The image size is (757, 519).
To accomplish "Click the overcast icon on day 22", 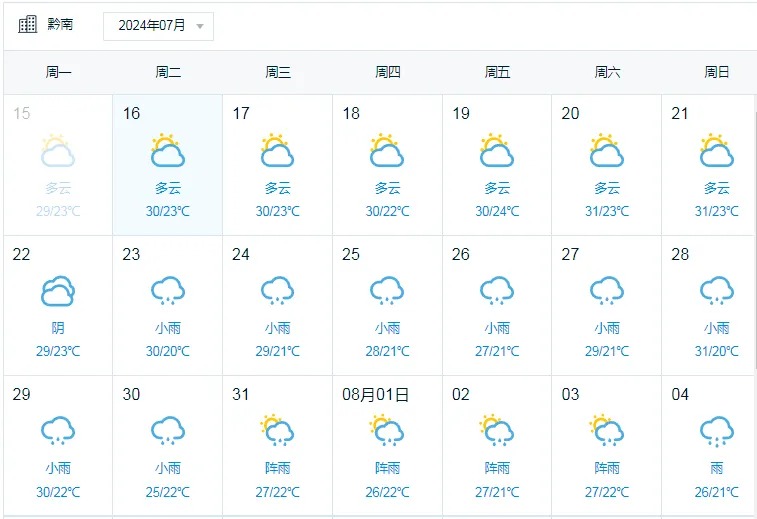I will pos(58,291).
